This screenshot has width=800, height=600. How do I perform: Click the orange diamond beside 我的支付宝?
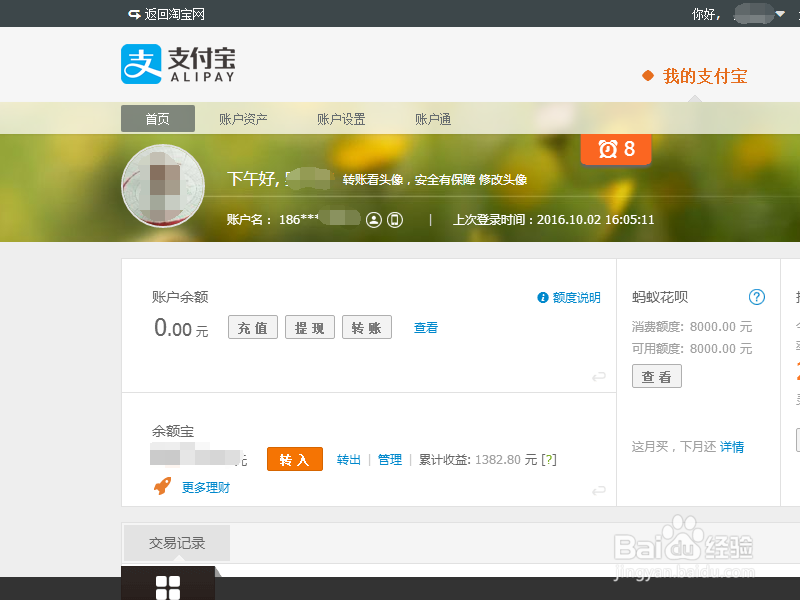648,76
